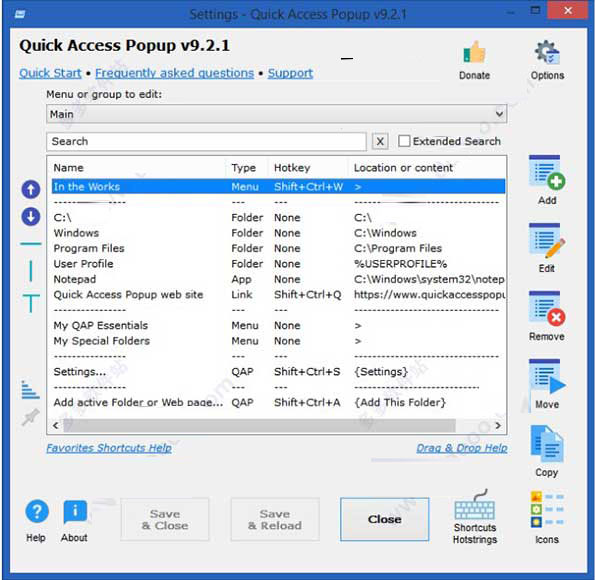Click the text separator T icon
Screen dimensions: 595x580
tap(31, 303)
